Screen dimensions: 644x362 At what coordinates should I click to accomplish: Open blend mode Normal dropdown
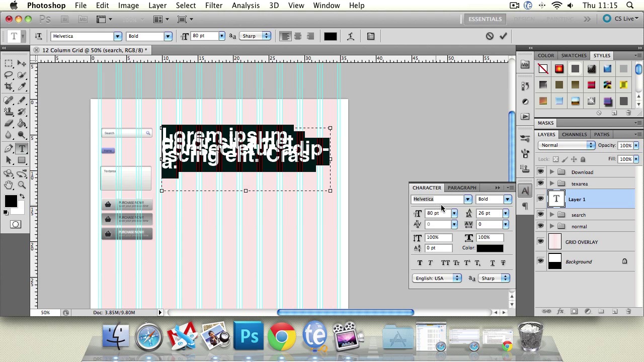[566, 145]
